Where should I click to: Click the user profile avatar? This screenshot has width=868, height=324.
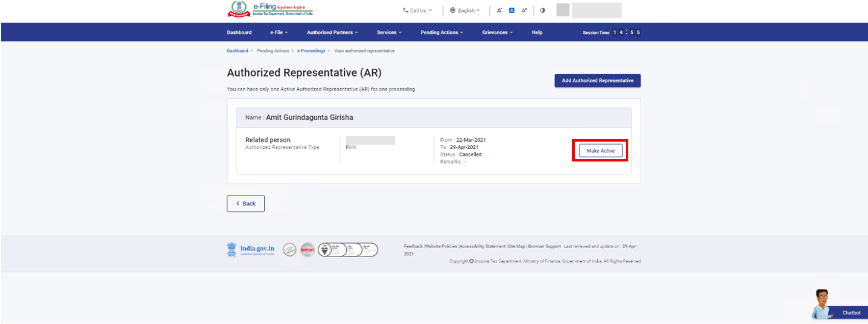[563, 10]
